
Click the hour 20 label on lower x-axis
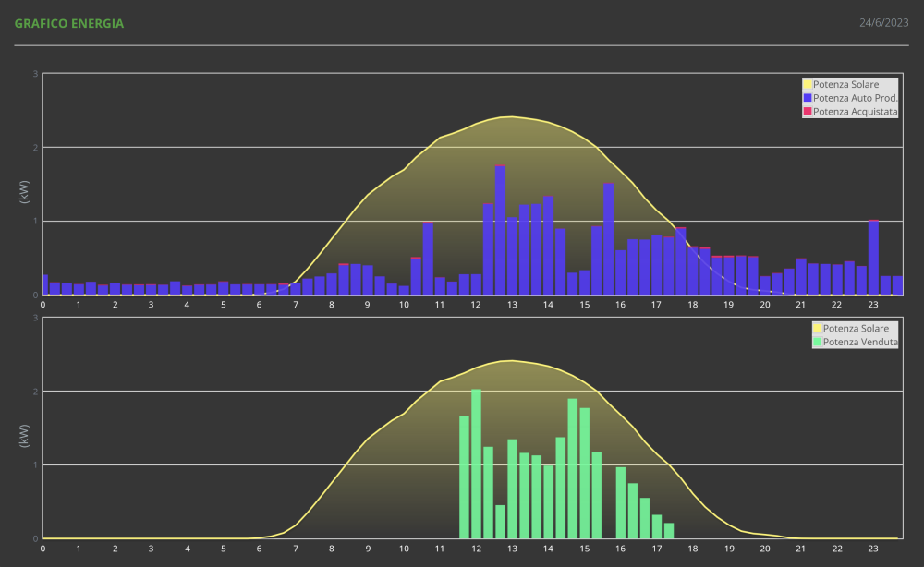click(x=765, y=549)
